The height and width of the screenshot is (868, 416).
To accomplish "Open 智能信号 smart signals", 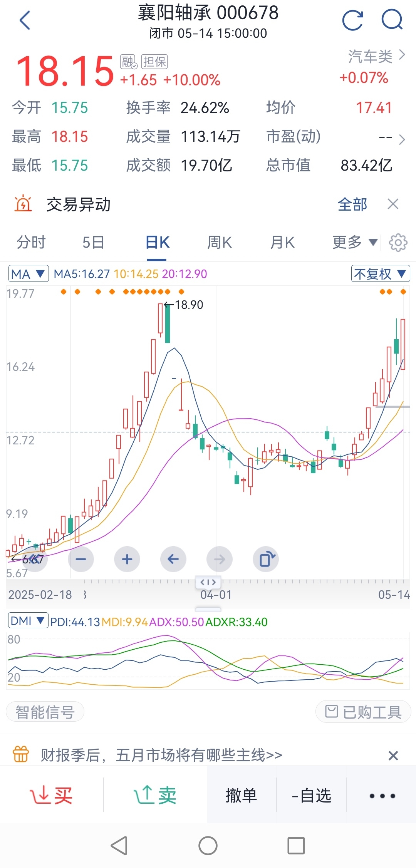I will click(x=45, y=712).
